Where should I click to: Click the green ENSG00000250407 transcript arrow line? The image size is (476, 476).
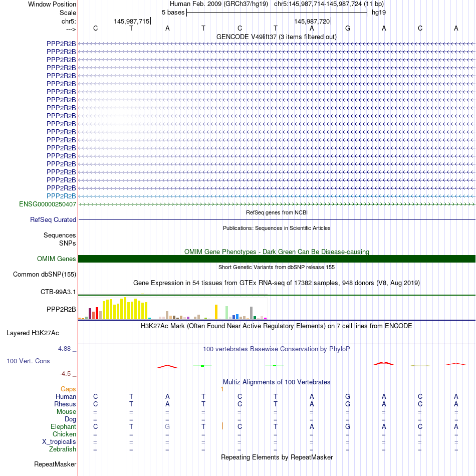[x=277, y=204]
